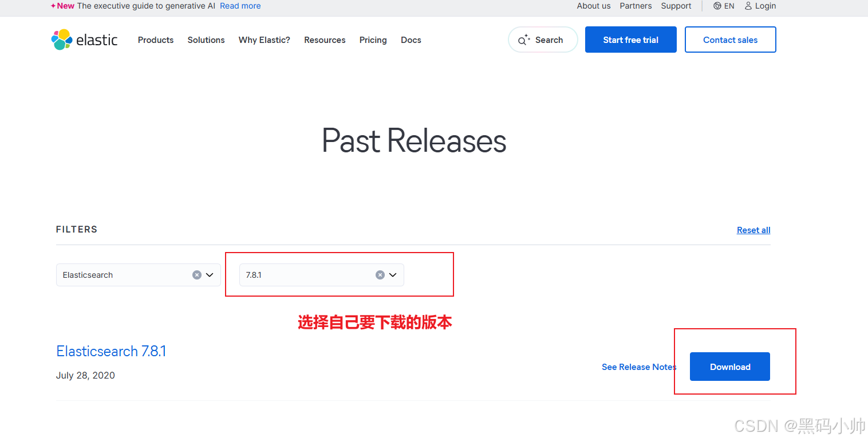Open the Resources menu
The image size is (868, 441).
325,40
